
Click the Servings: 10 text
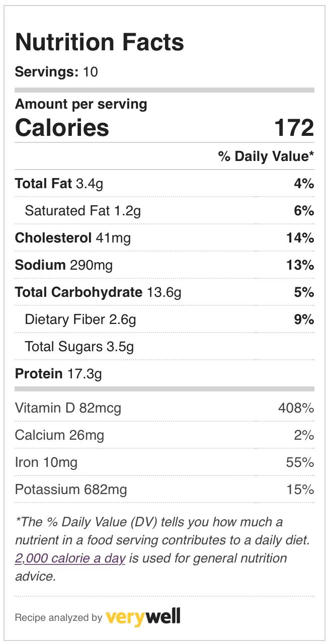[56, 72]
